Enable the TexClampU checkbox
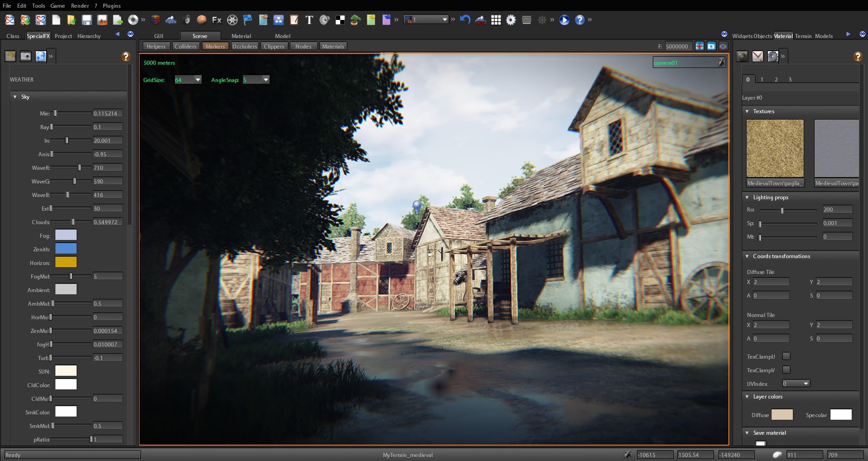 tap(787, 357)
